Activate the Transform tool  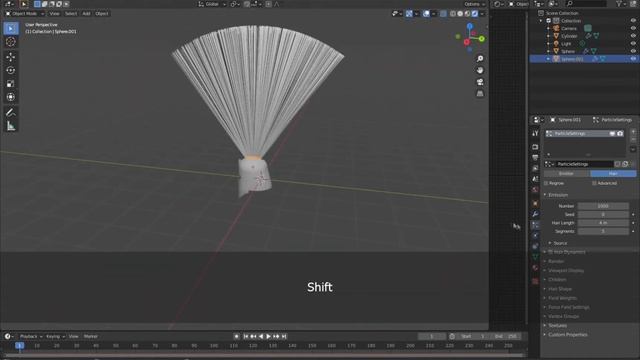[x=11, y=97]
